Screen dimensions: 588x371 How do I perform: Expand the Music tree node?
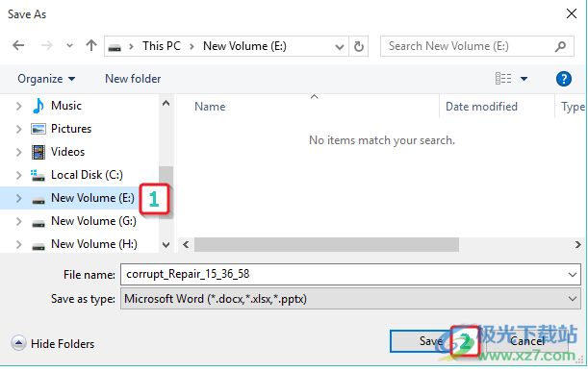(18, 107)
